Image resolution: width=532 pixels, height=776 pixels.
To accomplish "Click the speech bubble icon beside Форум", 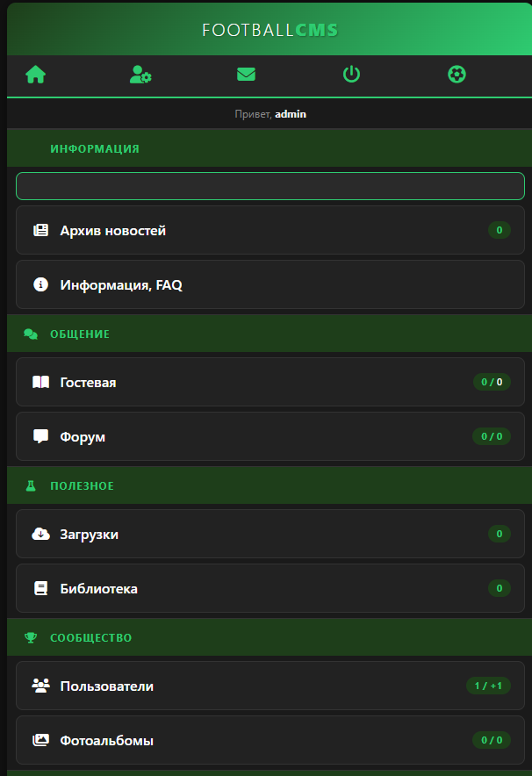I will (40, 436).
